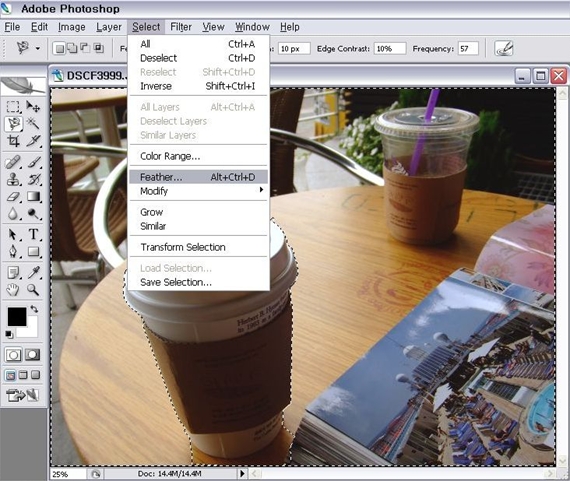Choose Deselect from Select menu
Image resolution: width=570 pixels, height=481 pixels.
coord(198,58)
